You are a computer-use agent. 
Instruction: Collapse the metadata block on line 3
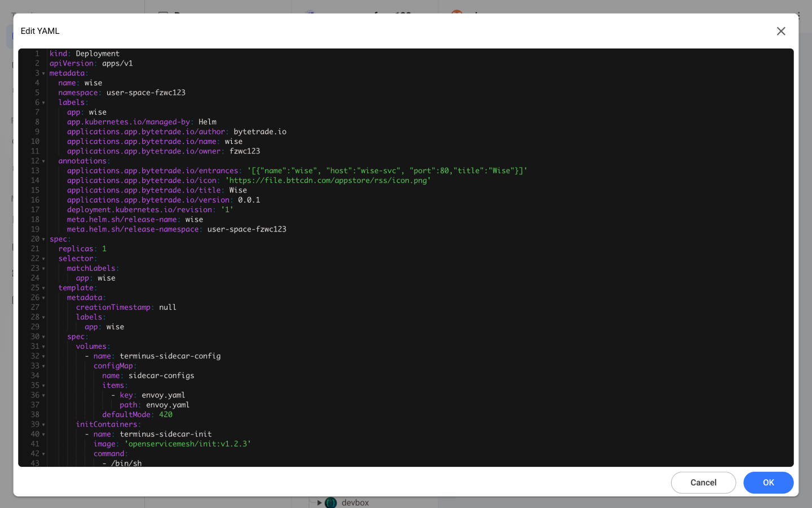(x=43, y=73)
